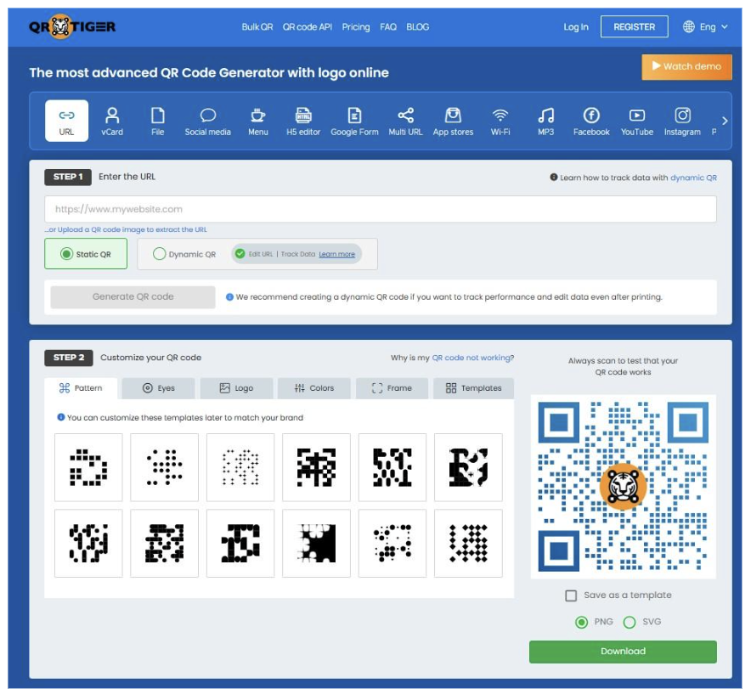751x700 pixels.
Task: Click the info icon next to Learn how to track data
Action: click(554, 178)
